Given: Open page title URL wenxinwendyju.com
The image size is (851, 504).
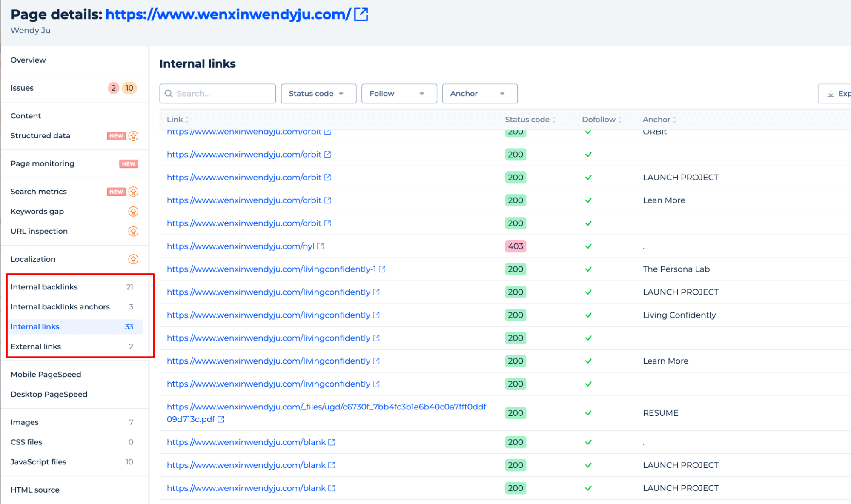Looking at the screenshot, I should coord(228,14).
